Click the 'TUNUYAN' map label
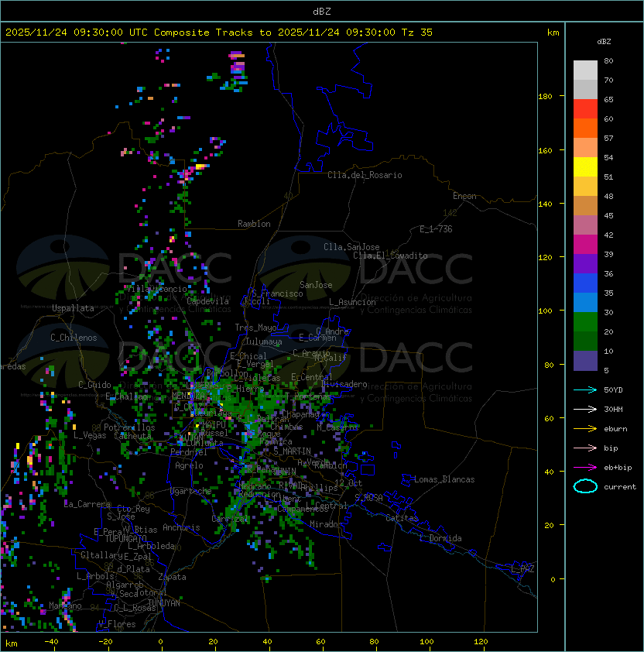The image size is (644, 652). pyautogui.click(x=164, y=603)
